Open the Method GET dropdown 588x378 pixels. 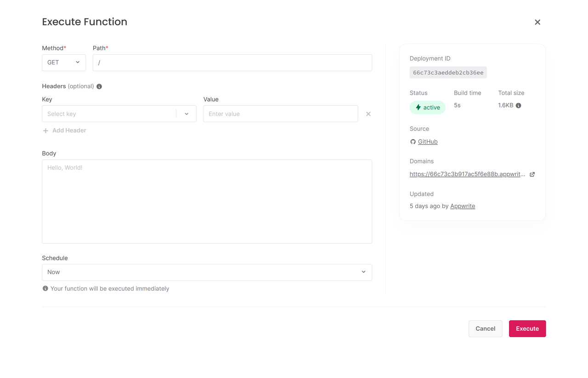(x=64, y=62)
